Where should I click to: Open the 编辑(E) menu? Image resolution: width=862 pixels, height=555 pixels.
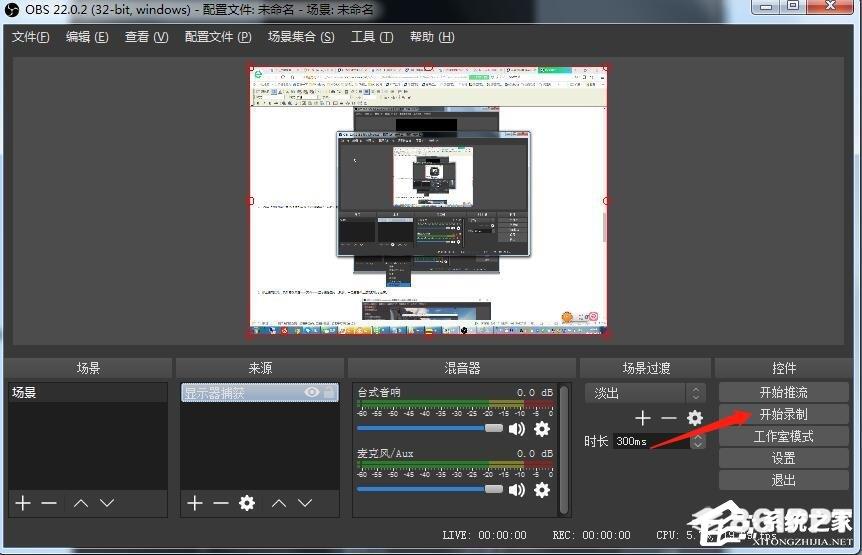click(x=87, y=37)
